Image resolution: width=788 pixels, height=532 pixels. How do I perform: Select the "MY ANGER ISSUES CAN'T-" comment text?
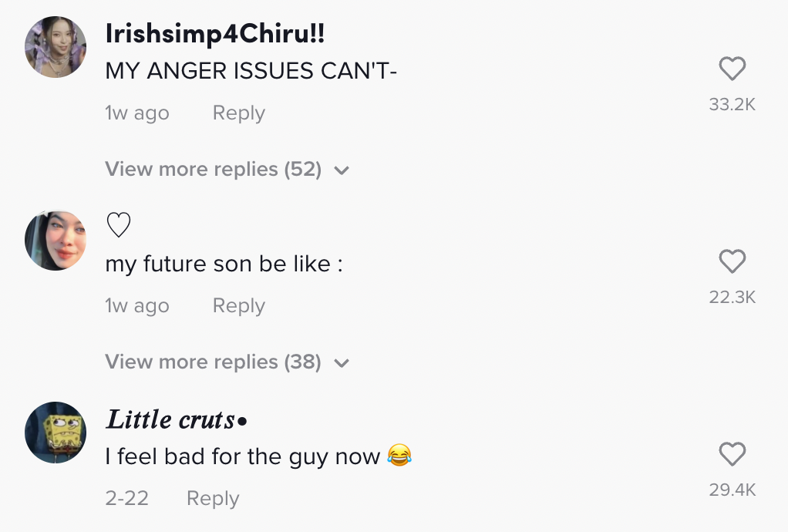pyautogui.click(x=251, y=71)
